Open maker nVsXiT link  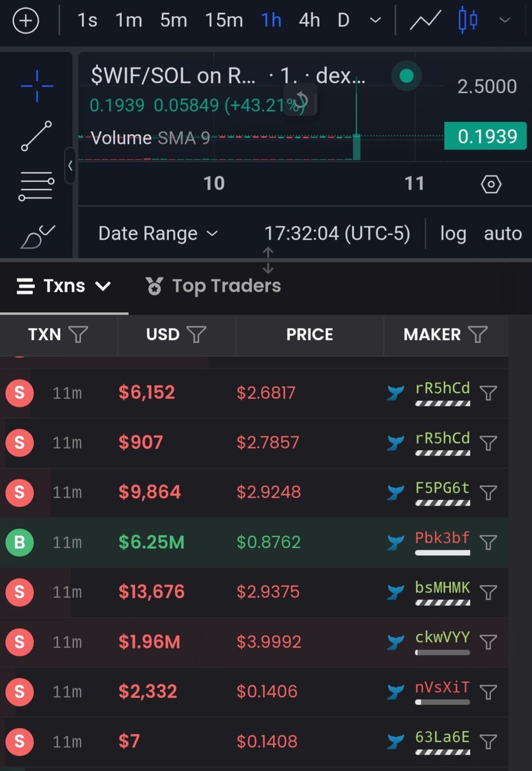pos(442,687)
